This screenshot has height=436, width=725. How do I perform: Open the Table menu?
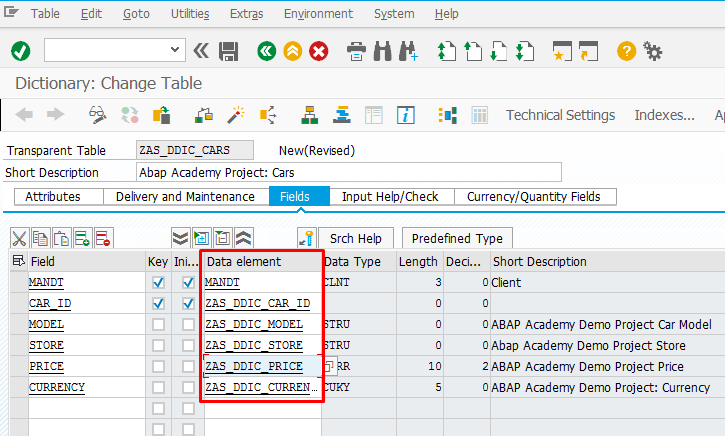[x=45, y=14]
